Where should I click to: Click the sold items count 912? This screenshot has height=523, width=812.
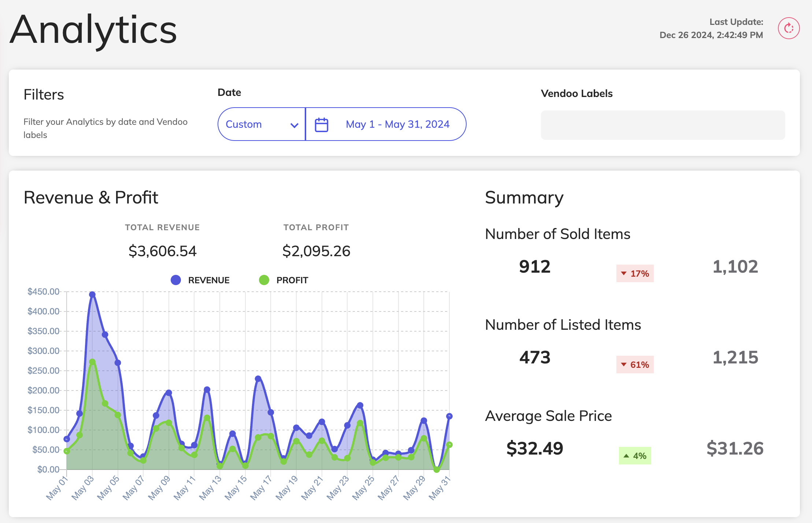535,266
